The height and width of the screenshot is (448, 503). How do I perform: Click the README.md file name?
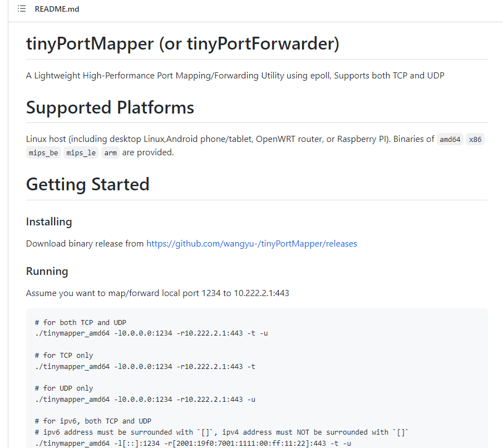57,9
